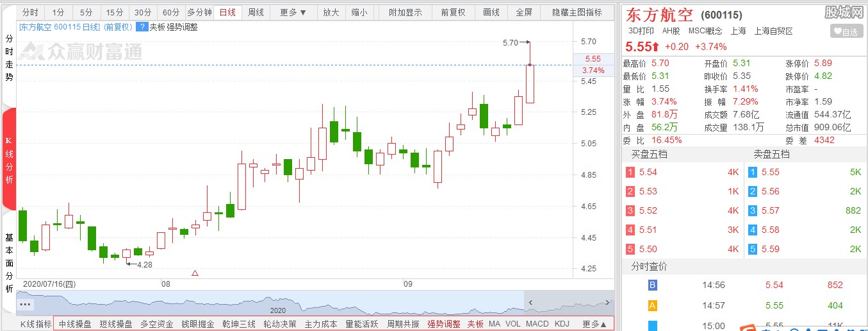Click the 前复权 adjustment button
The height and width of the screenshot is (331, 868).
click(453, 12)
